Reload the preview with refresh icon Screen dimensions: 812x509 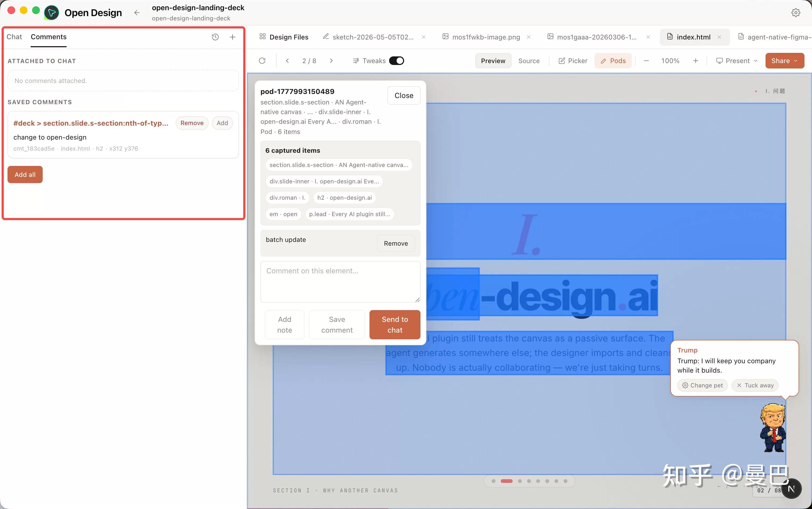[x=262, y=61]
